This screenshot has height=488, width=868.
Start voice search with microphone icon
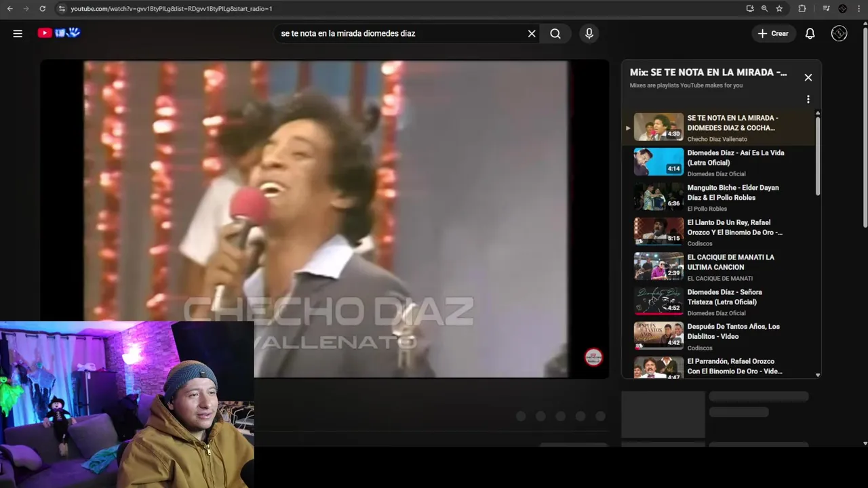[x=589, y=33]
